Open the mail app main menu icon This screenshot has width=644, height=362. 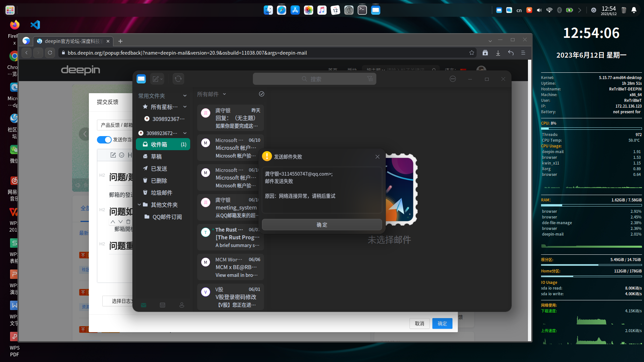click(x=453, y=79)
